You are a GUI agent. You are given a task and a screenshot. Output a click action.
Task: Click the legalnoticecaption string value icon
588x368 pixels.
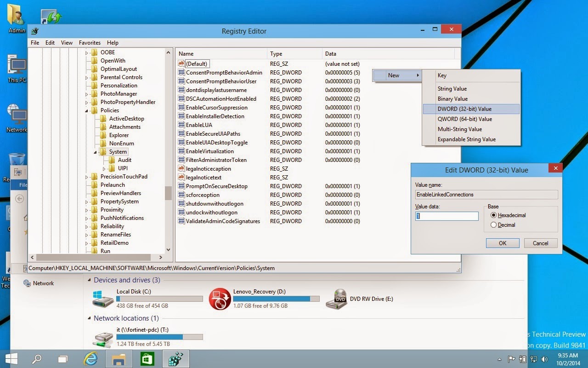tap(181, 169)
